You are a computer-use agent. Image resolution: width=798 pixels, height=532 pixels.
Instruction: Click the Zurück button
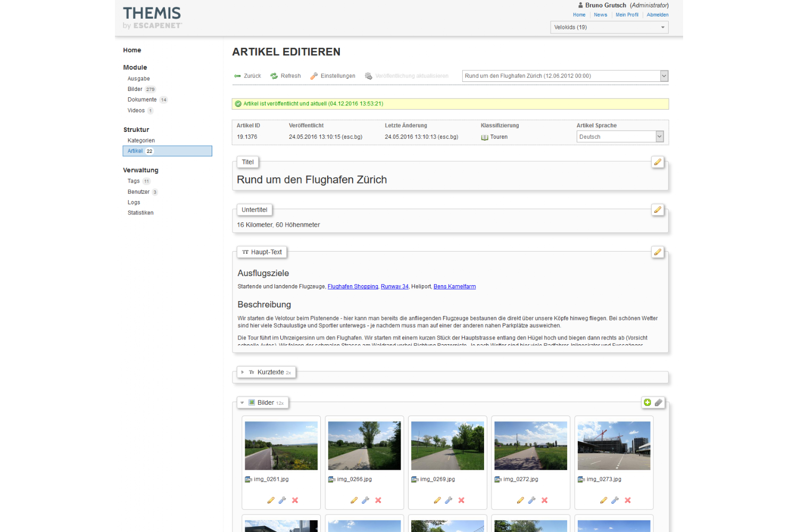coord(247,76)
